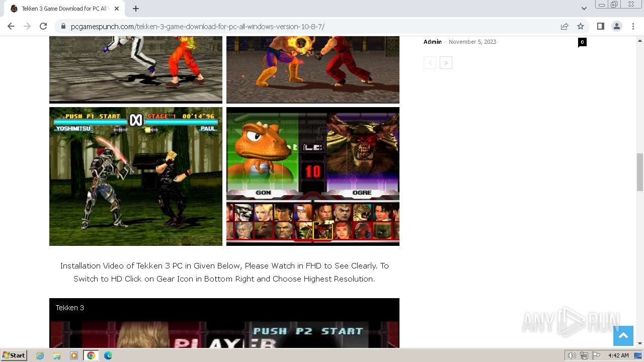Go back to the previous page
The image size is (644, 362).
click(x=11, y=26)
